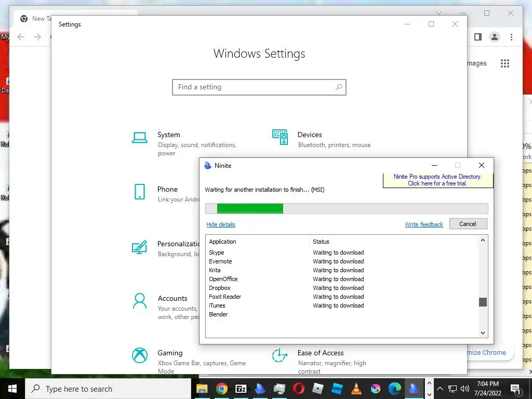The width and height of the screenshot is (532, 399).
Task: Open the Windows Start menu
Action: [12, 389]
